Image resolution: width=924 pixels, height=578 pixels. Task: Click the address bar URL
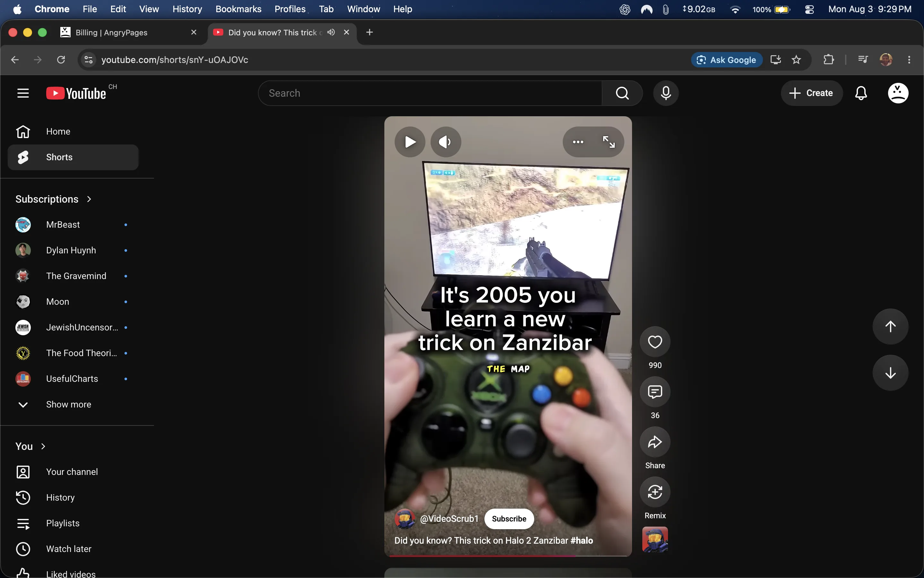point(175,60)
